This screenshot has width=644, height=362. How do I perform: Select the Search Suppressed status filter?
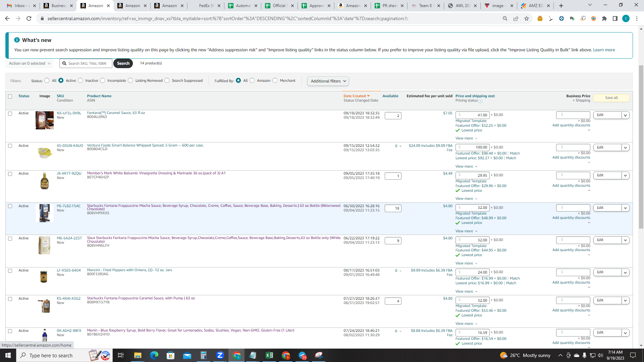(x=167, y=80)
